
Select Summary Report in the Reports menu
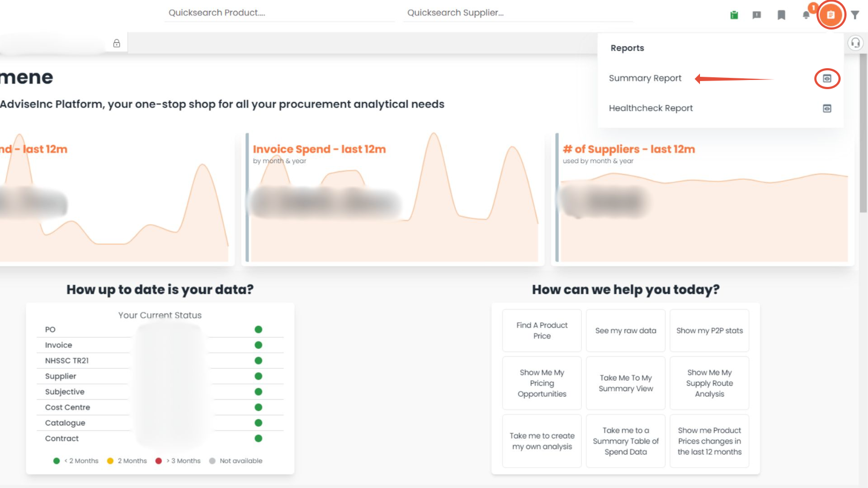pyautogui.click(x=645, y=78)
